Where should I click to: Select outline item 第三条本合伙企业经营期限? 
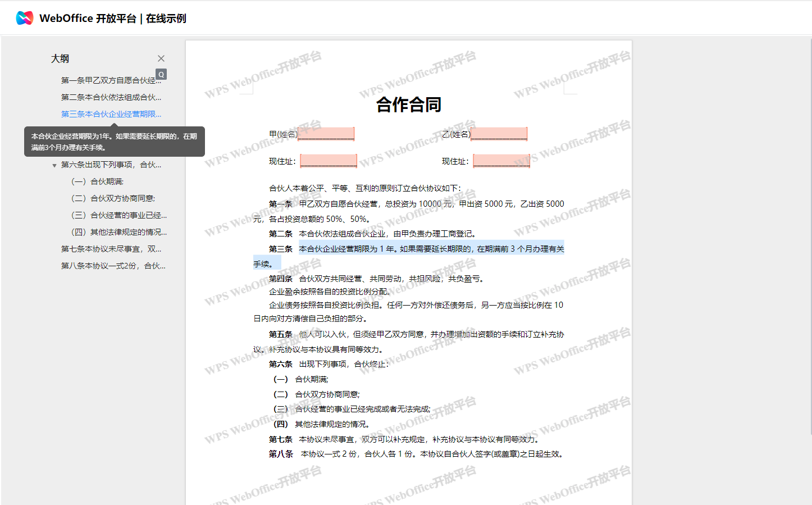pos(111,114)
